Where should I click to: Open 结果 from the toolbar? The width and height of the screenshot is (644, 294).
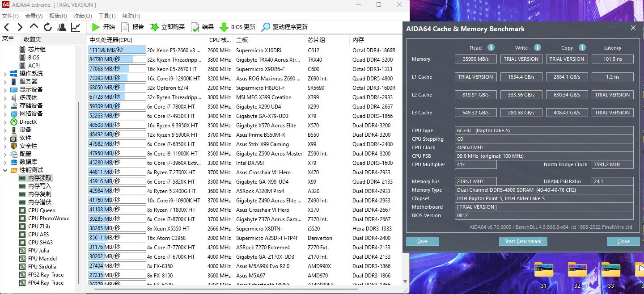pyautogui.click(x=202, y=27)
